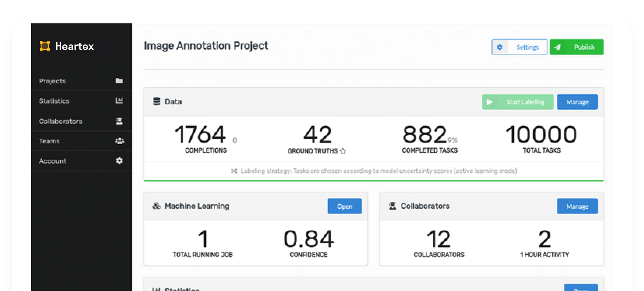644x291 pixels.
Task: Publish the Image Annotation Project
Action: pyautogui.click(x=576, y=47)
